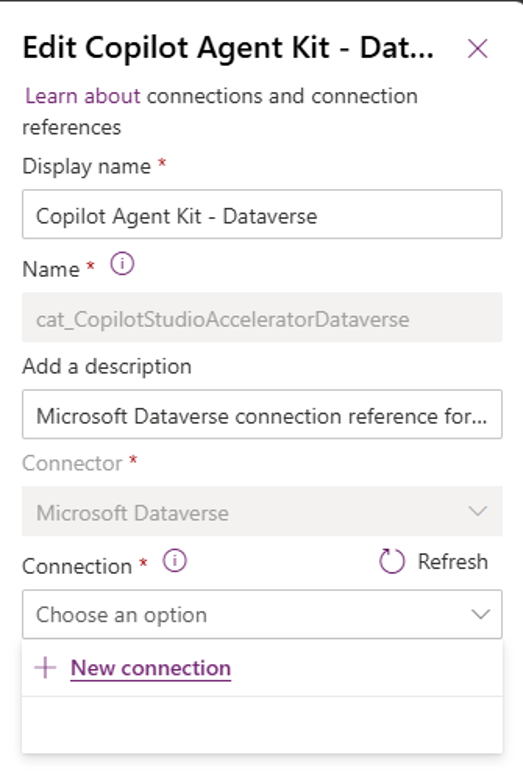Click the plus icon beside New connection
Viewport: 523px width, 780px height.
tap(45, 668)
